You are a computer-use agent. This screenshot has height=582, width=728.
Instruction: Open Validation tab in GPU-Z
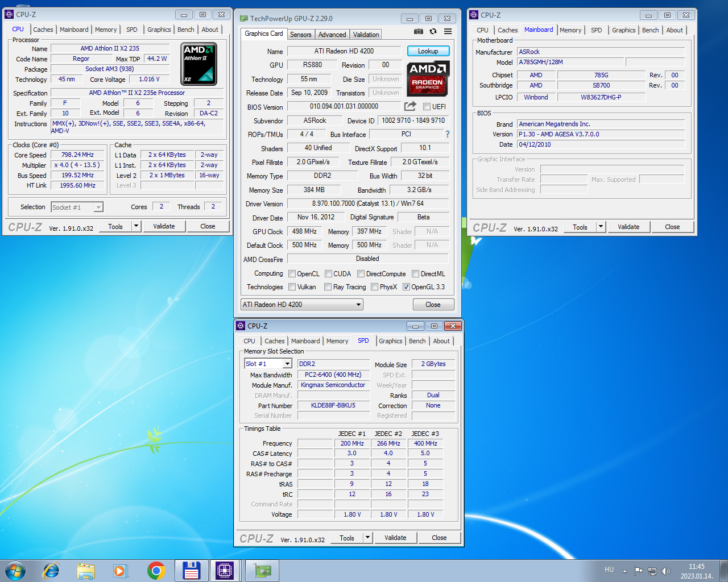tap(366, 35)
